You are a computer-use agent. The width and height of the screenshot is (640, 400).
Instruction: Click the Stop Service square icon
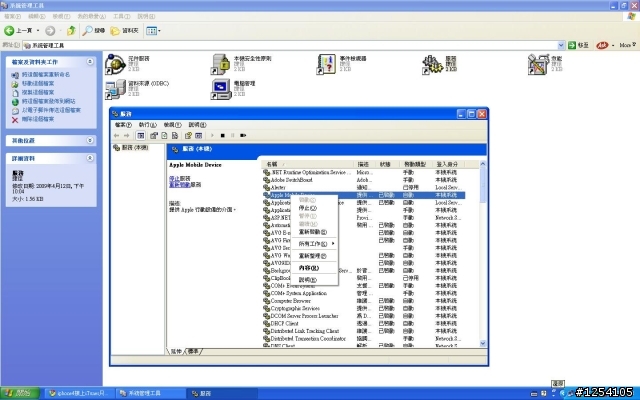coord(222,136)
